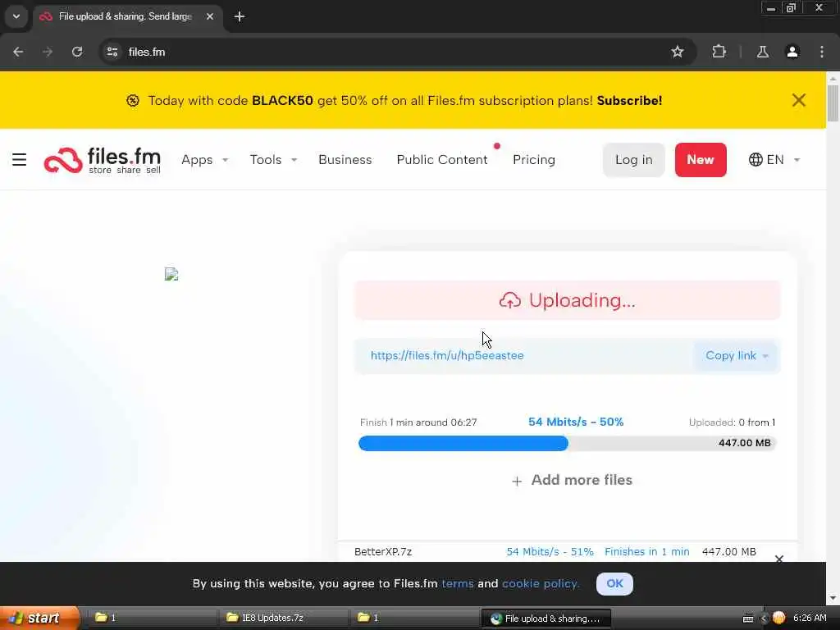840x630 pixels.
Task: Remove BetterXP.7z with the X icon
Action: point(779,558)
